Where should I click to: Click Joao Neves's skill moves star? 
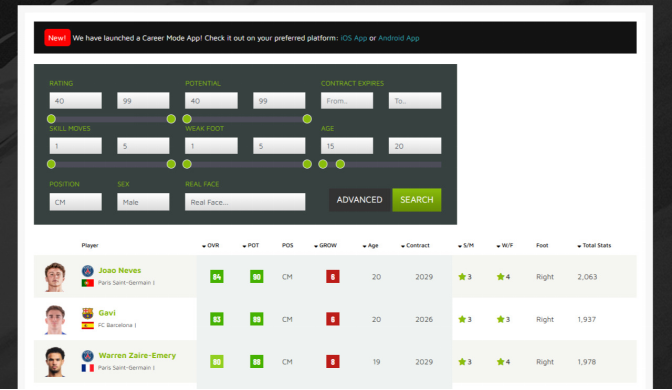point(462,276)
